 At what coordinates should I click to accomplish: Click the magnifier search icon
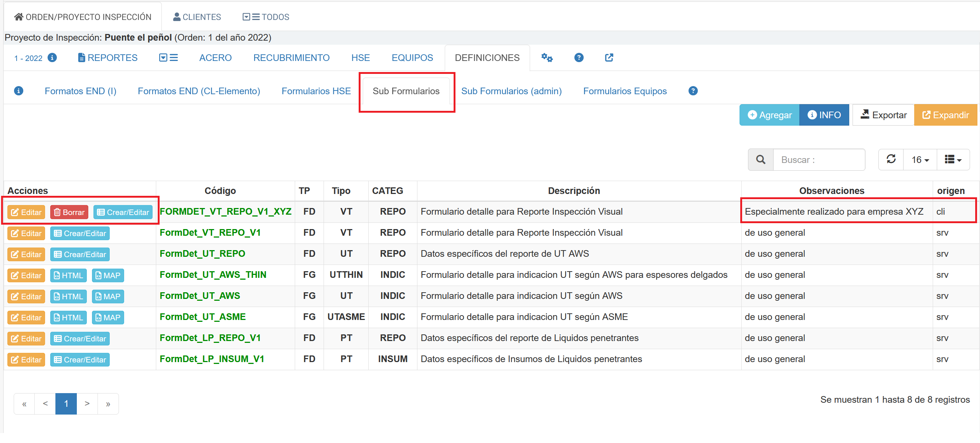[x=761, y=160]
